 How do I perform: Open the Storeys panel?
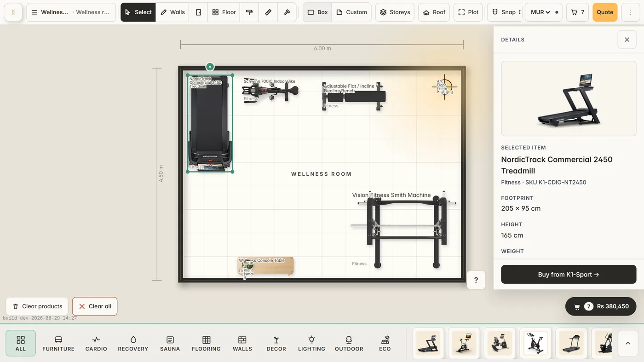pyautogui.click(x=395, y=12)
